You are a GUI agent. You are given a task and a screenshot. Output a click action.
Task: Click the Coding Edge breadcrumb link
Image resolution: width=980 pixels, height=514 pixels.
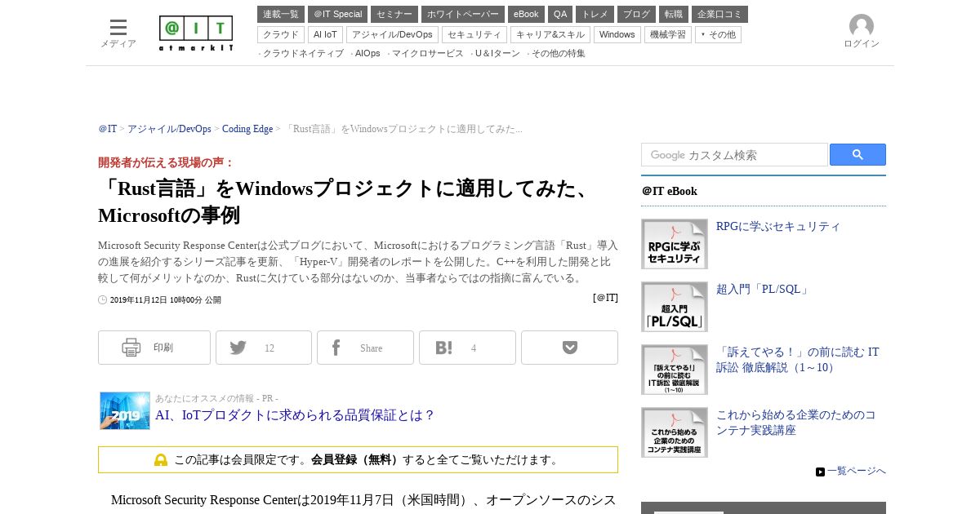[x=247, y=129]
